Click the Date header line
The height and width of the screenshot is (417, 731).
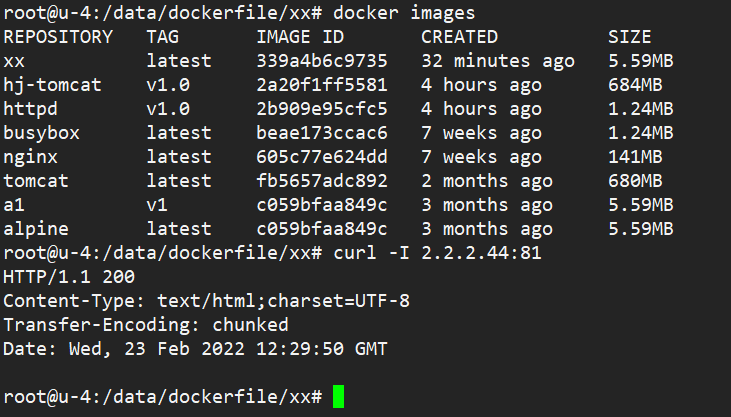[195, 349]
